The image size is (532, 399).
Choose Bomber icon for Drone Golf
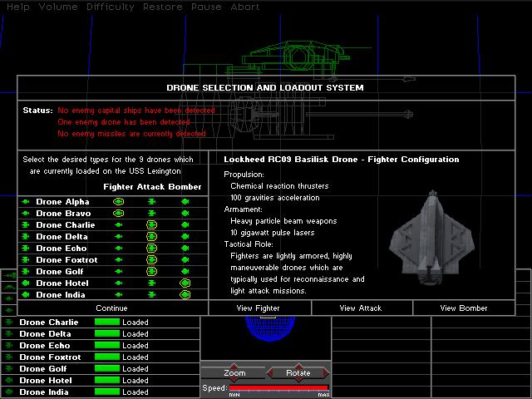click(x=185, y=271)
